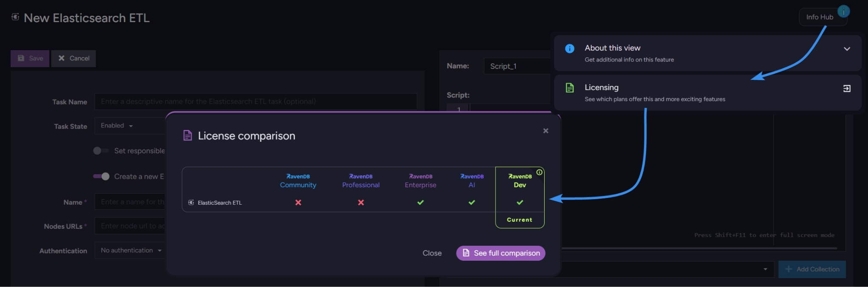Click line 1 in the script editor gutter
This screenshot has height=287, width=868.
(x=458, y=109)
